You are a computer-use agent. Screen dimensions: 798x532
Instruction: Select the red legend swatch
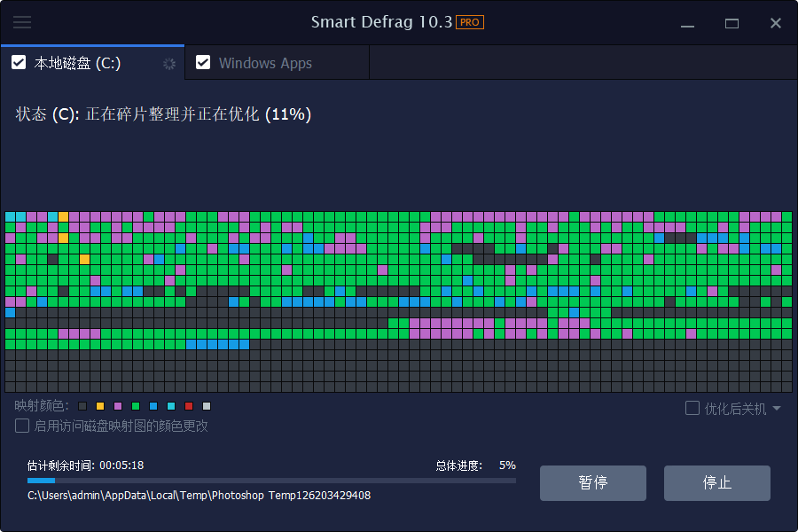coord(189,406)
